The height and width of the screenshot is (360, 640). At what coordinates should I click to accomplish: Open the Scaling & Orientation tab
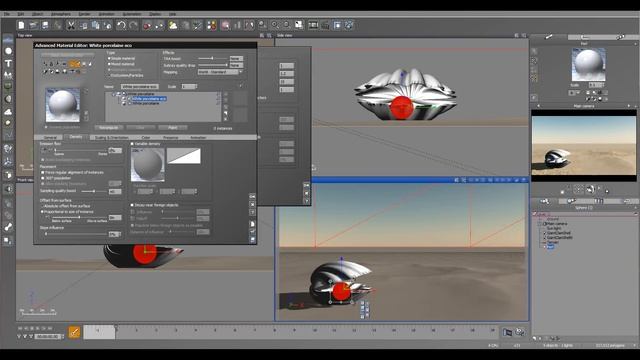(x=111, y=138)
